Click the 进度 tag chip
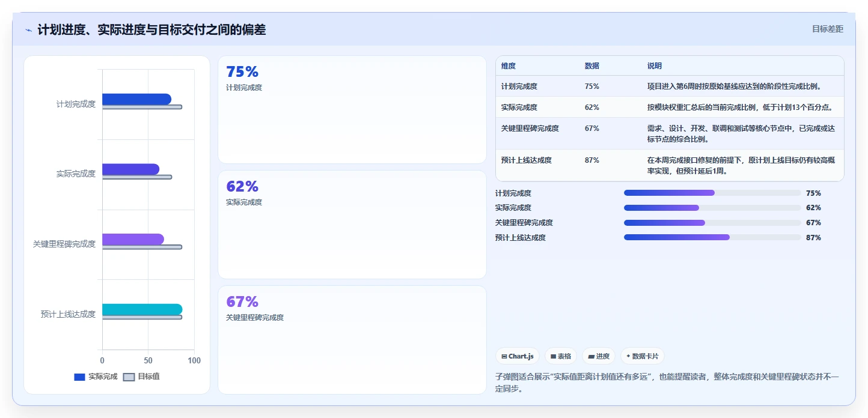868x418 pixels. click(599, 356)
